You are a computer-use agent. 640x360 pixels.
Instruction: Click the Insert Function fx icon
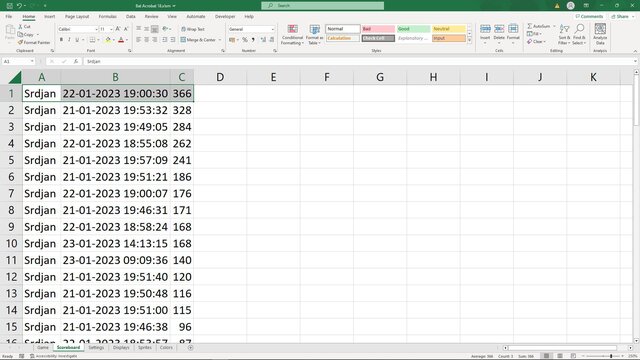tap(76, 61)
